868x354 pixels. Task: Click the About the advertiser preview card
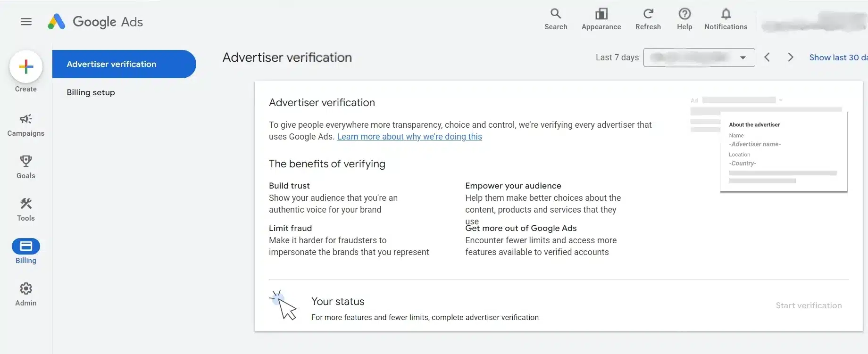[784, 152]
